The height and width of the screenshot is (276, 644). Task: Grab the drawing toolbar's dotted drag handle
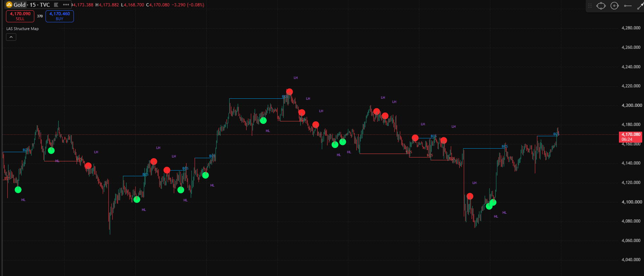(x=590, y=6)
